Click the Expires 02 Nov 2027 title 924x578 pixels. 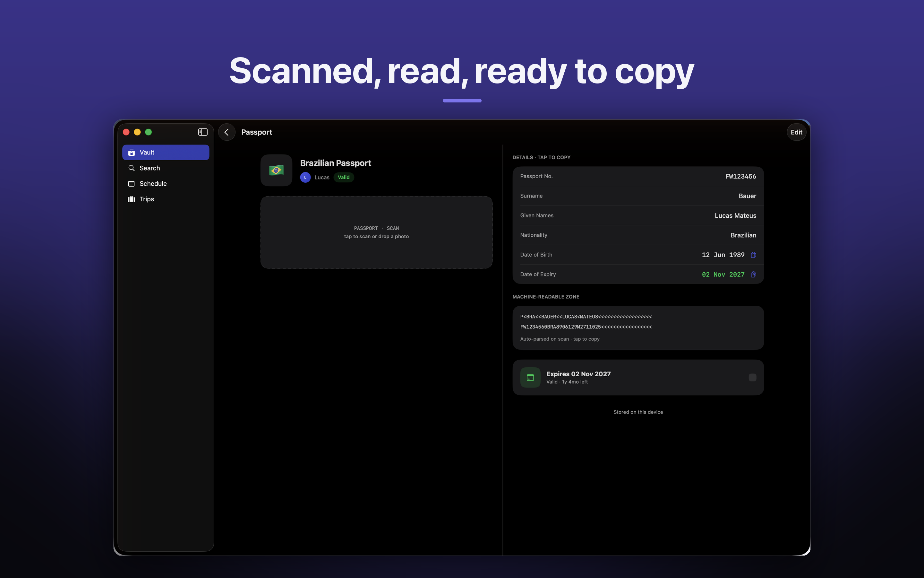click(x=578, y=374)
